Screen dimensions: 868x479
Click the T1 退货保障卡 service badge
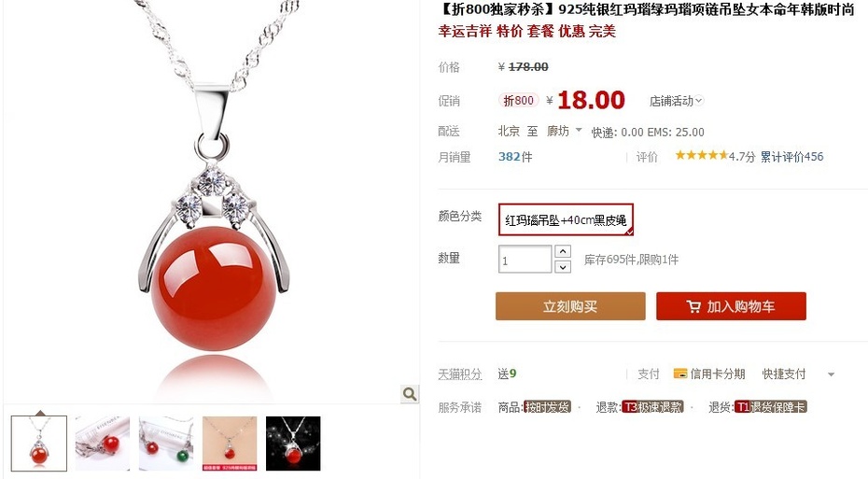[771, 407]
